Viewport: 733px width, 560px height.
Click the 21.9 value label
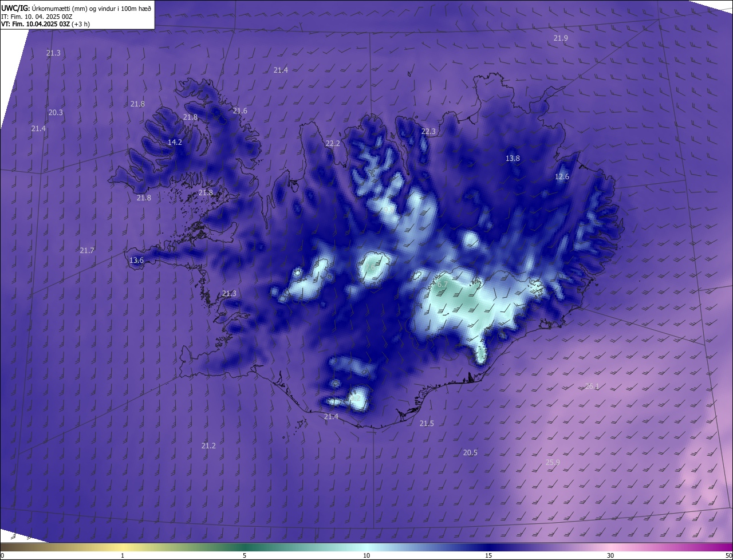click(561, 38)
